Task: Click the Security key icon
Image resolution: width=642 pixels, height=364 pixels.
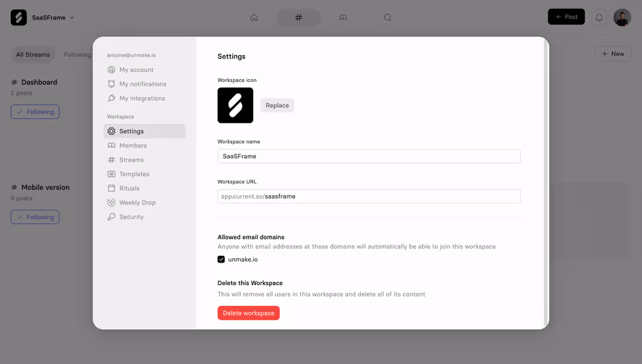Action: pyautogui.click(x=112, y=217)
